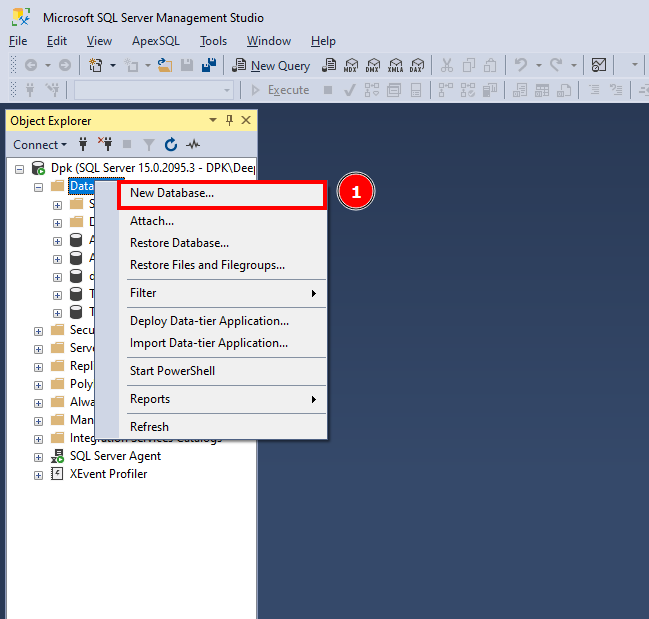Viewport: 649px width, 619px height.
Task: Click the New Query toolbar button
Action: pyautogui.click(x=271, y=65)
